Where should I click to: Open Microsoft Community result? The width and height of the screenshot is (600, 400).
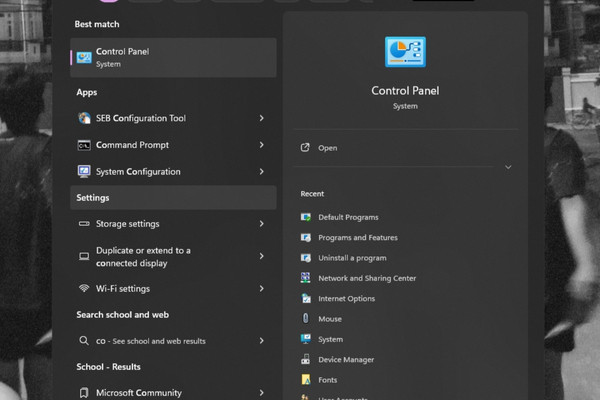[x=173, y=392]
